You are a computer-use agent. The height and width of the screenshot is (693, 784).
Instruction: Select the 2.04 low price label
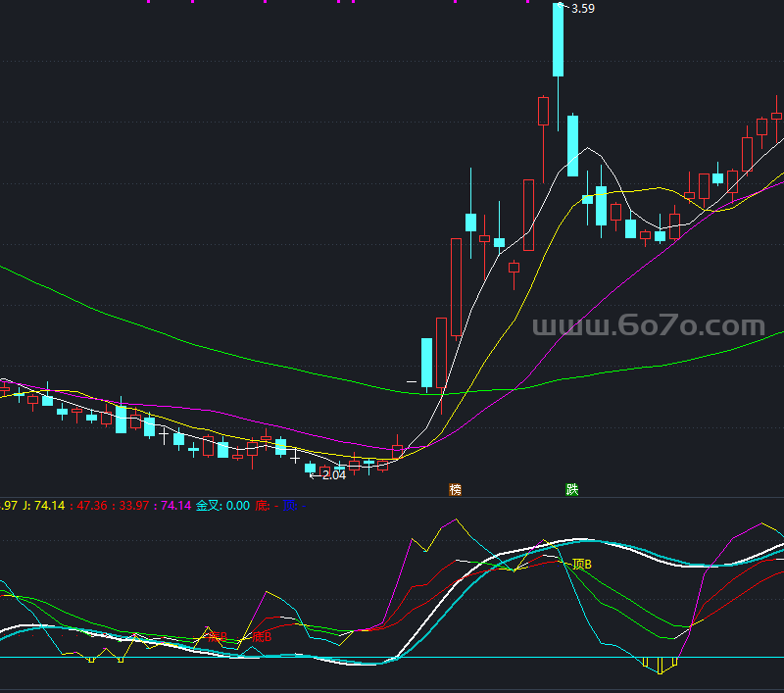tap(334, 475)
